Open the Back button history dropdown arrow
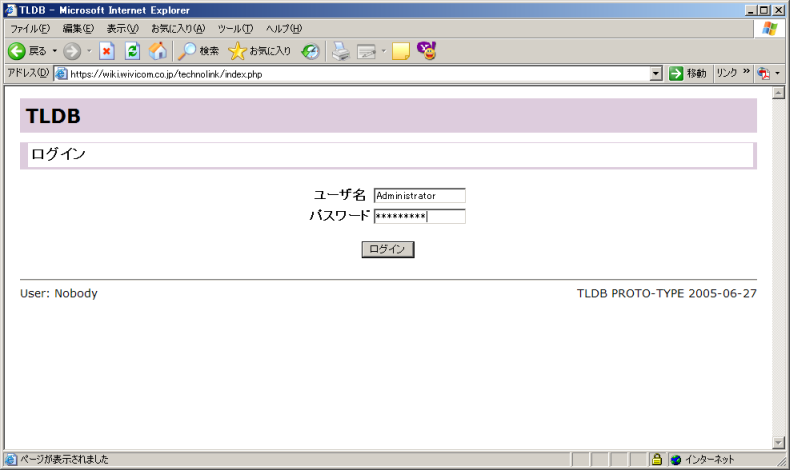Screen dimensions: 790x470 pos(54,51)
